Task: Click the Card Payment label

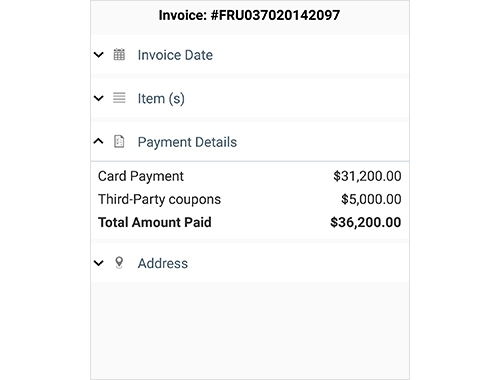Action: click(x=141, y=176)
